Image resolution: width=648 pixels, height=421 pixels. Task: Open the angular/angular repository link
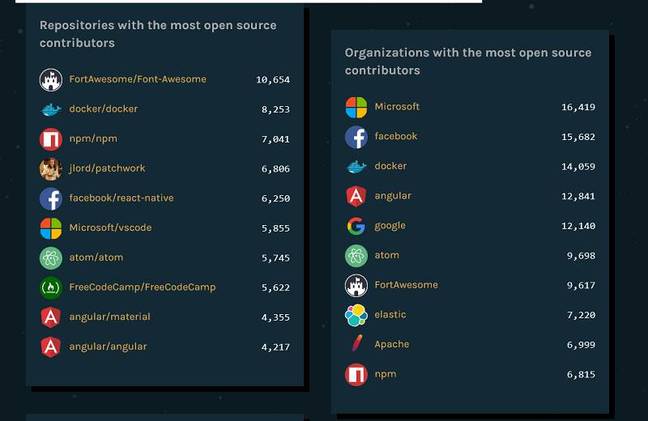point(108,347)
